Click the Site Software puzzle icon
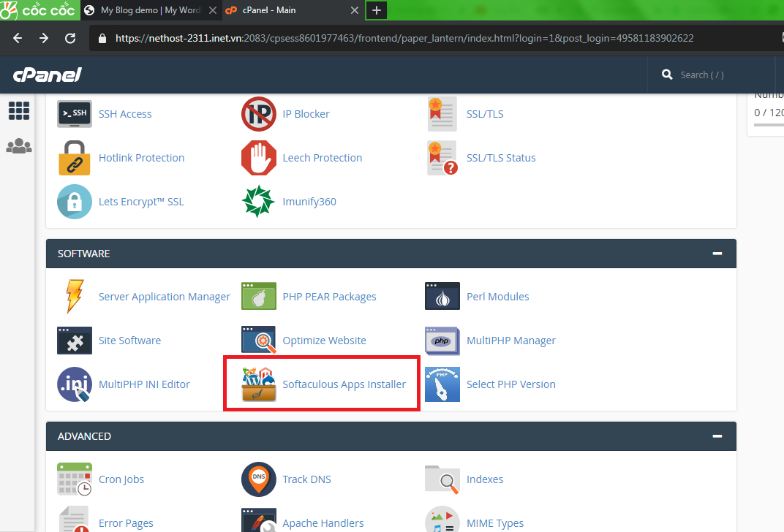Screen dimensions: 784x532 pyautogui.click(x=75, y=341)
